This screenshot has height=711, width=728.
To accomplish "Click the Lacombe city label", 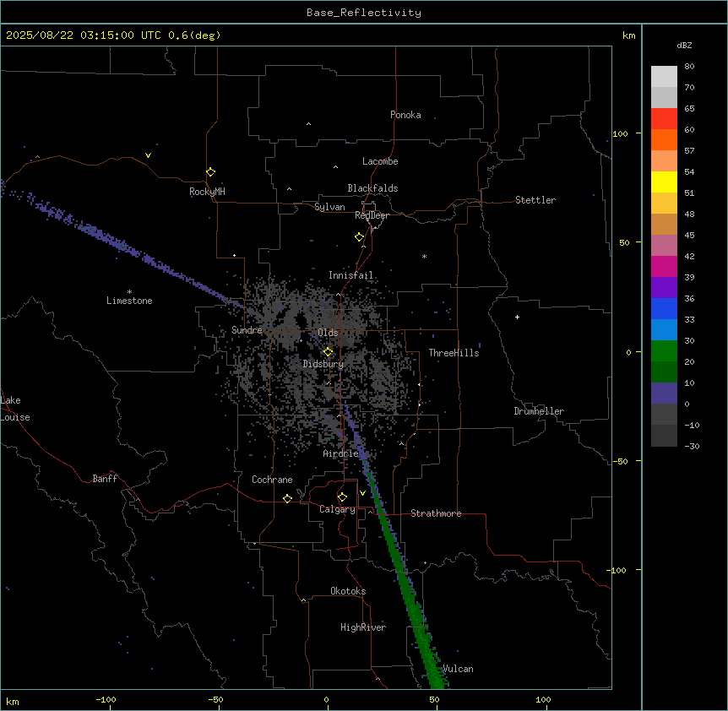I will [380, 161].
